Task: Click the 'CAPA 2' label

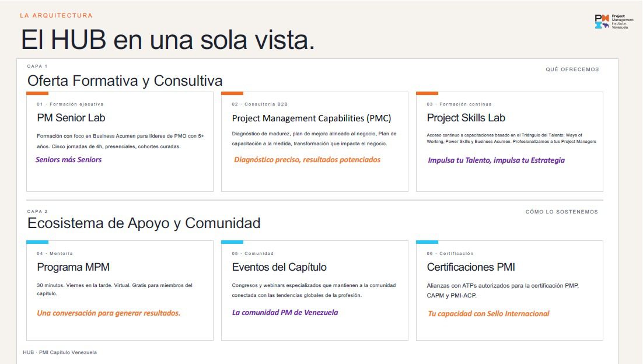Action: click(37, 212)
